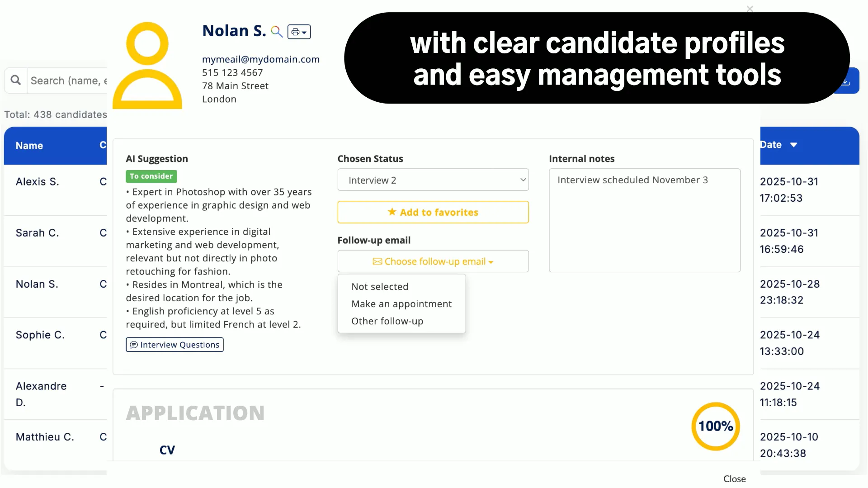868x488 pixels.
Task: Click the download icon button
Action: click(x=847, y=81)
